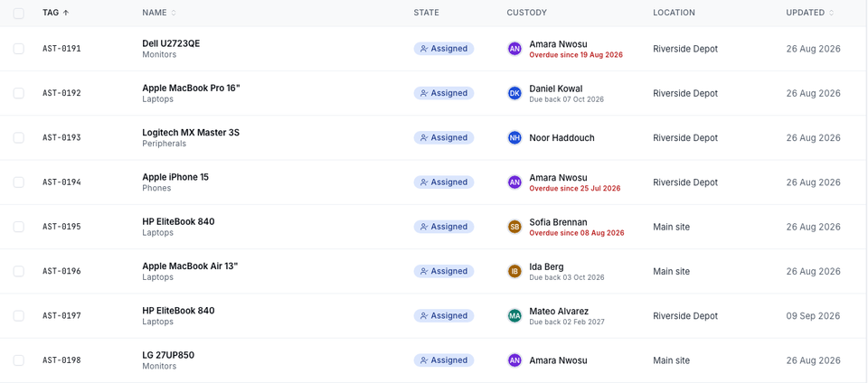This screenshot has height=383, width=868.
Task: Click the Riverside Depot location for AST-0197
Action: coord(685,315)
